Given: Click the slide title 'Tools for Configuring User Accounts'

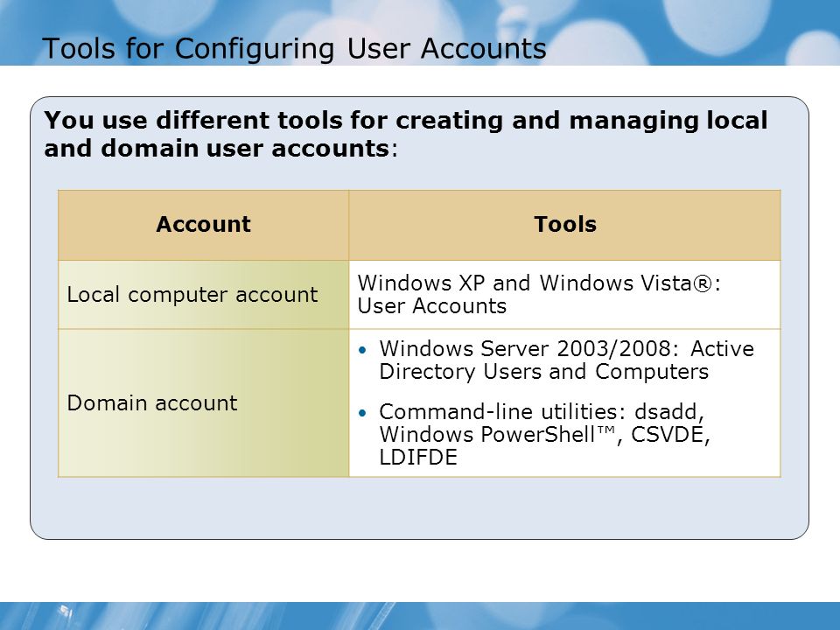Looking at the screenshot, I should (294, 49).
